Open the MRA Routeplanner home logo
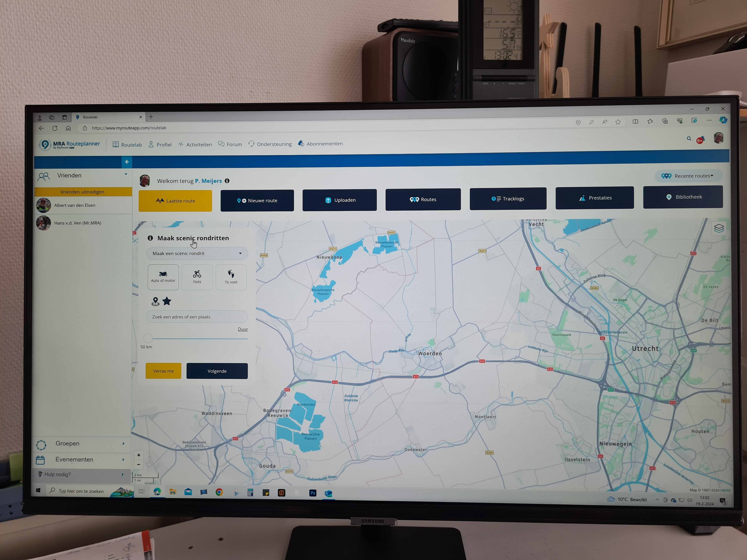 click(x=70, y=144)
